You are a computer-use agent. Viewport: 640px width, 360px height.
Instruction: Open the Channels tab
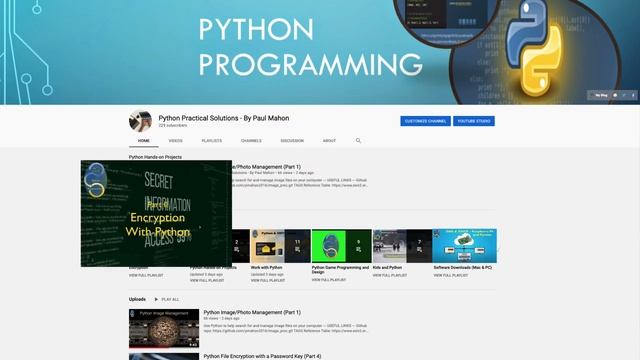251,140
